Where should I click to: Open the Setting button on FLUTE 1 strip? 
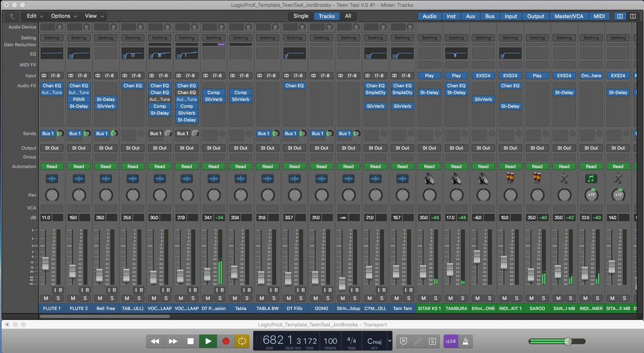(52, 38)
